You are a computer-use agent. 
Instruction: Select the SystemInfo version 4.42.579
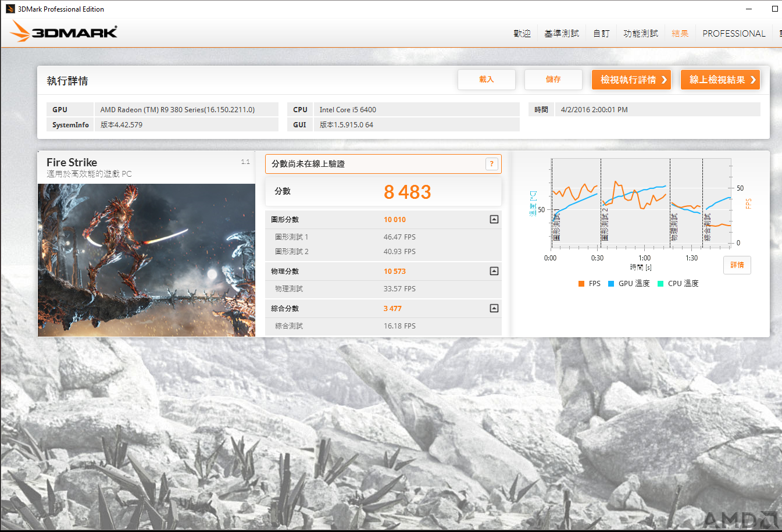[x=122, y=124]
